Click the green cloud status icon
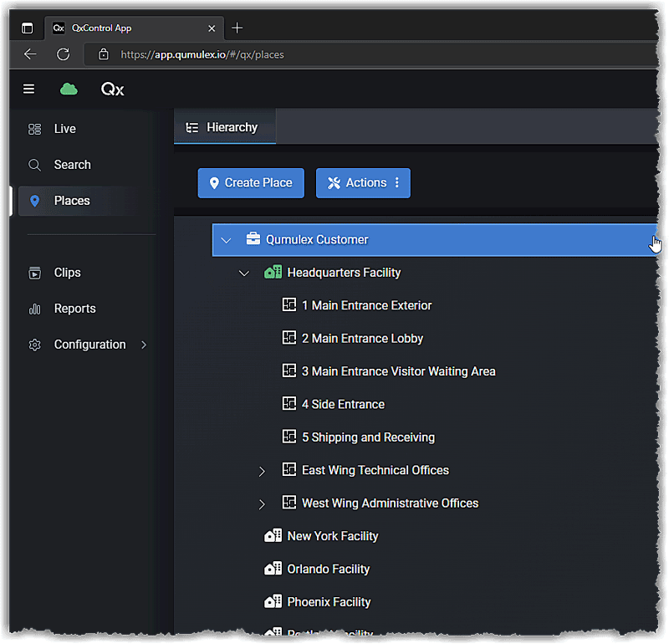Screen dimensions: 669x644 click(x=69, y=89)
